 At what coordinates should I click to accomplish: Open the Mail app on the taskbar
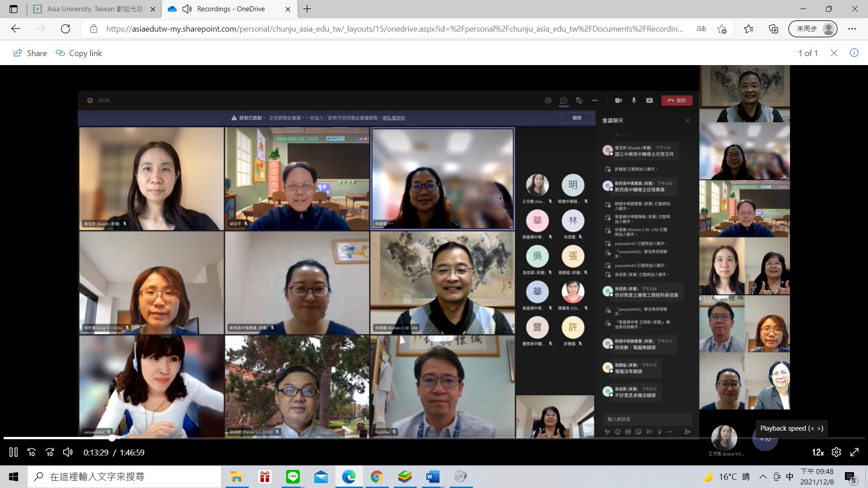321,477
